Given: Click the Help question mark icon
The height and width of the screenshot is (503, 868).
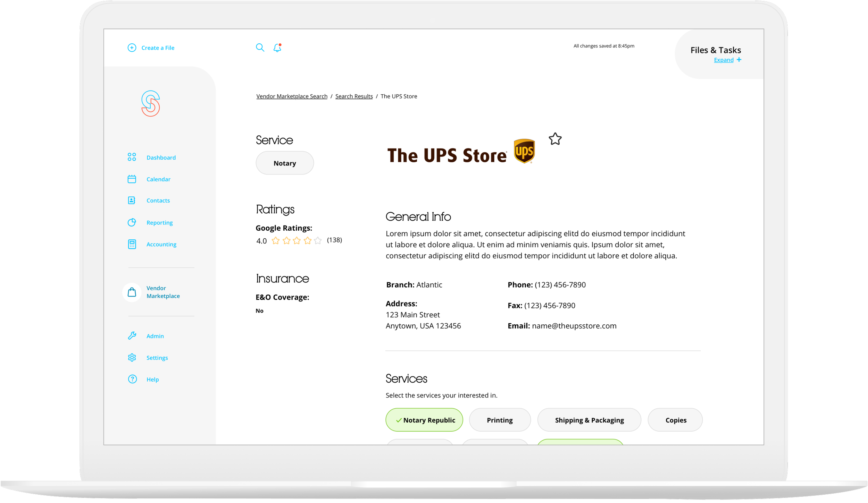Looking at the screenshot, I should click(x=132, y=379).
